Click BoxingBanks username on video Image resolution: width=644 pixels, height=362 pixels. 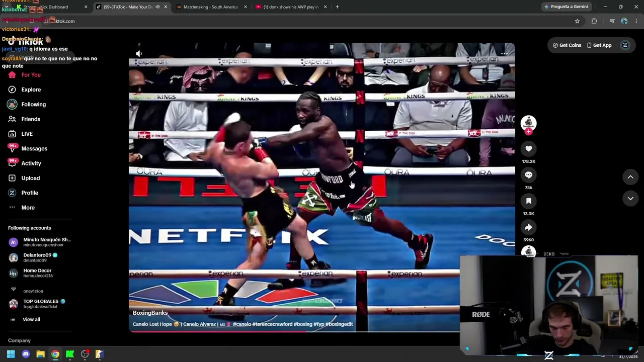click(x=150, y=313)
